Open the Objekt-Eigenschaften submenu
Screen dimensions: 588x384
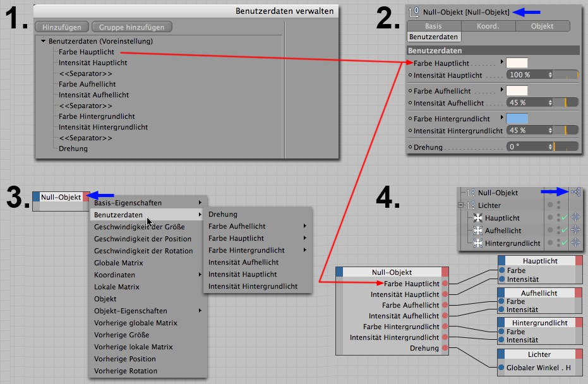(148, 311)
